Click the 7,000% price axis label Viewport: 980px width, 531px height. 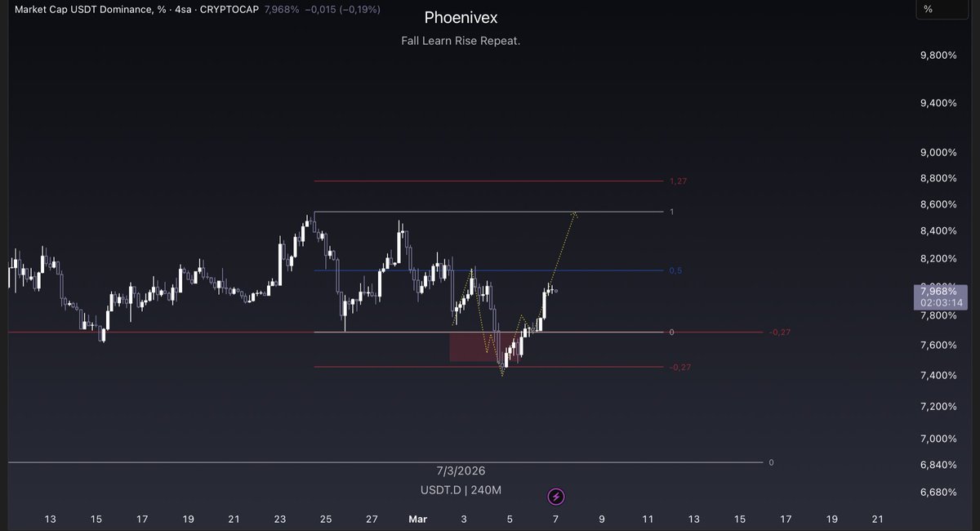tap(938, 438)
